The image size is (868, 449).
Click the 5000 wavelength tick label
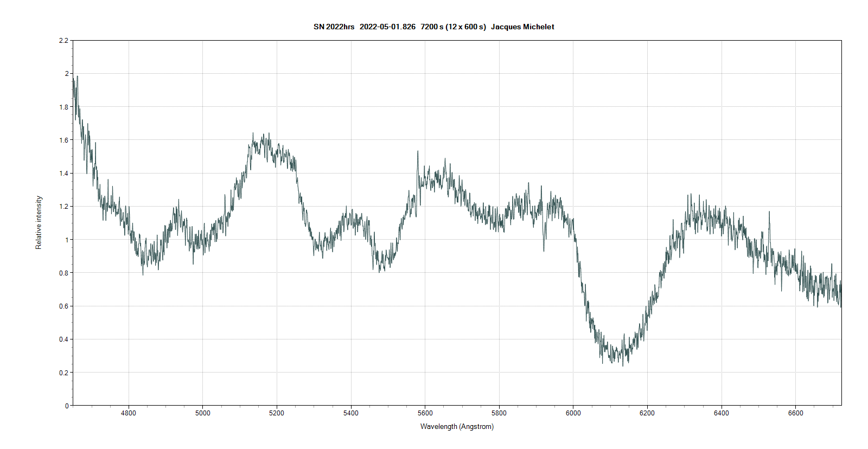tap(202, 413)
